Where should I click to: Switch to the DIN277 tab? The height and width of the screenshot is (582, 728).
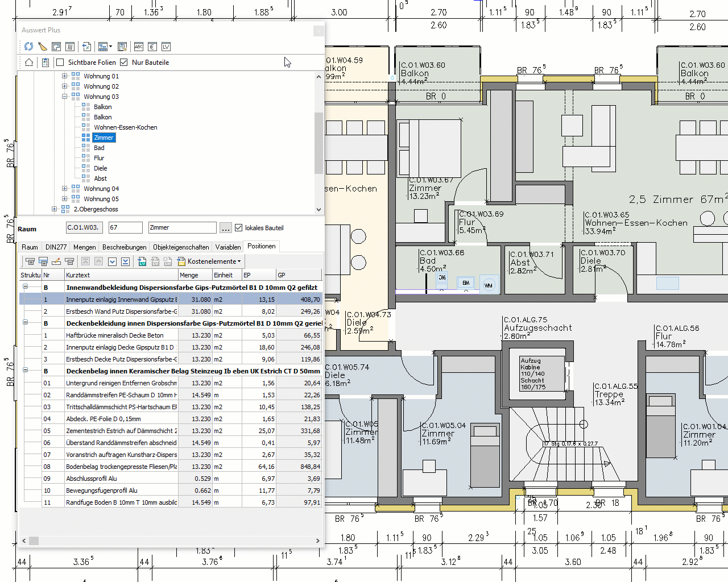pos(56,247)
